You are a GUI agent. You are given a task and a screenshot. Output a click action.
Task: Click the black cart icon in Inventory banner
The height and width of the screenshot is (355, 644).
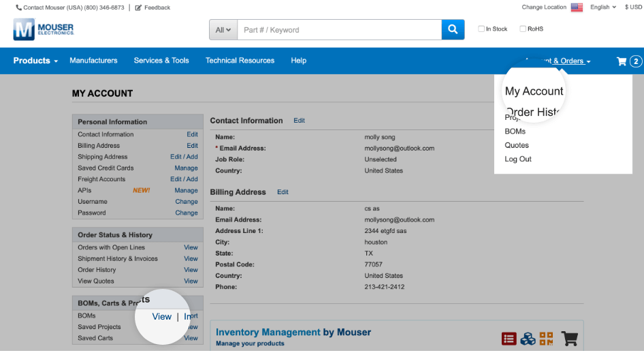(569, 338)
